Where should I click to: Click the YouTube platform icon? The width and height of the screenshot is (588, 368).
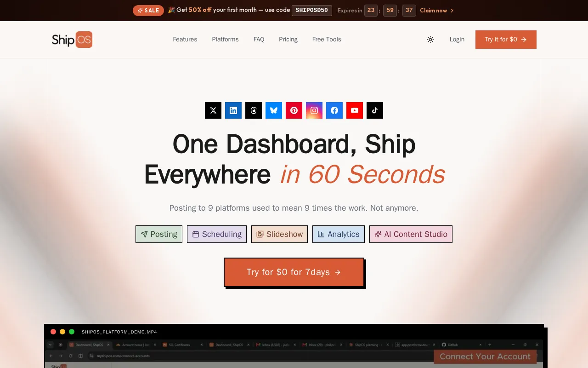point(355,110)
